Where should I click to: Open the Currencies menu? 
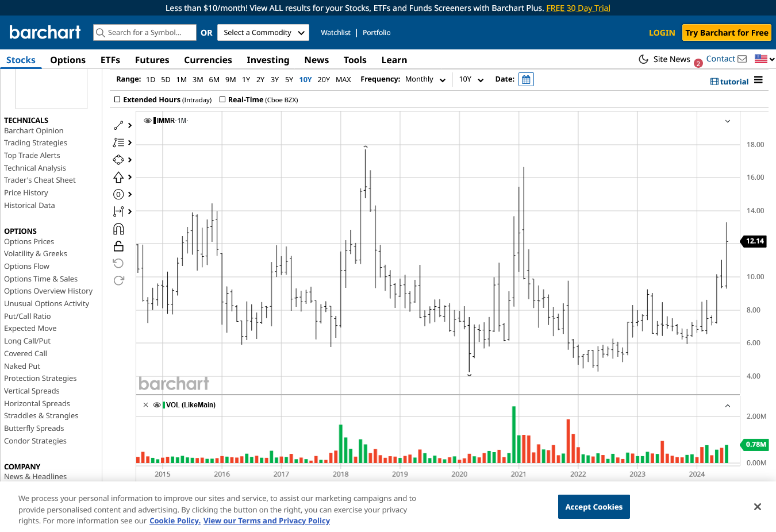[x=208, y=60]
